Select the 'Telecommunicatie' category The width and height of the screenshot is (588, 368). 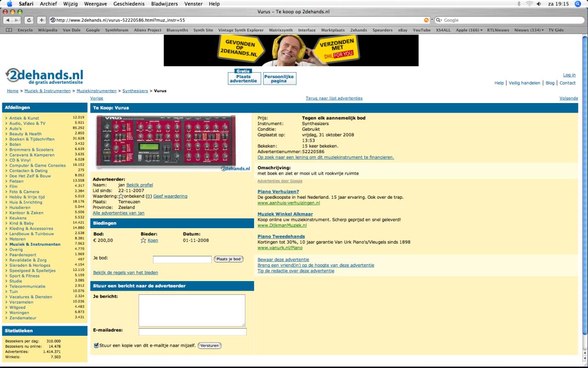pyautogui.click(x=28, y=286)
